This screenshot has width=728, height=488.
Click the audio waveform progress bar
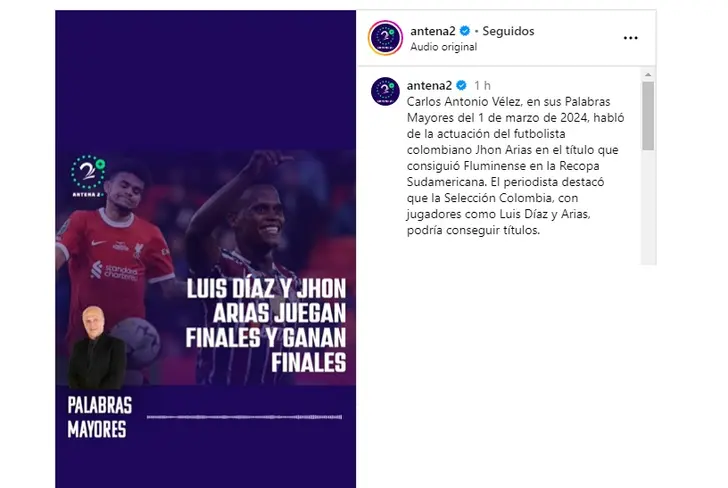[x=244, y=417]
